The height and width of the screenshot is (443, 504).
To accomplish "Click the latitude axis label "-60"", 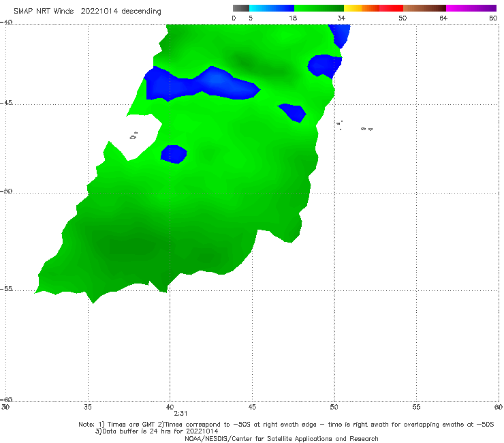I will pos(6,399).
